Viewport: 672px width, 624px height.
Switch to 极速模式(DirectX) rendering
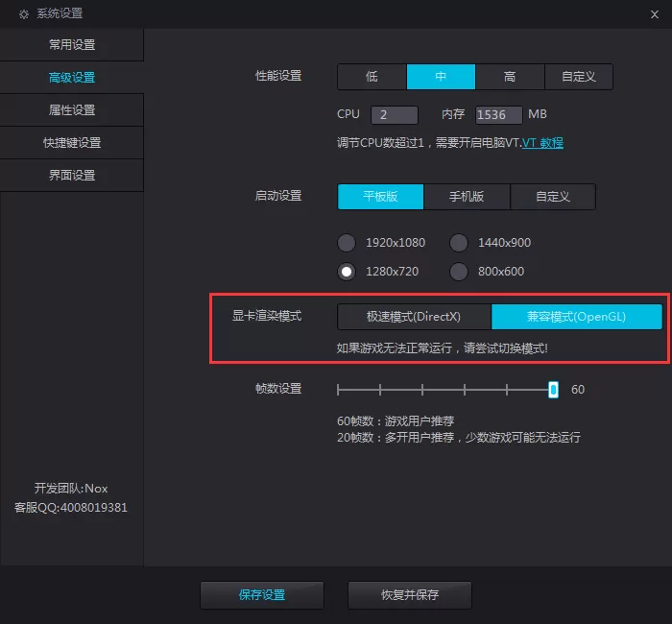tap(414, 317)
